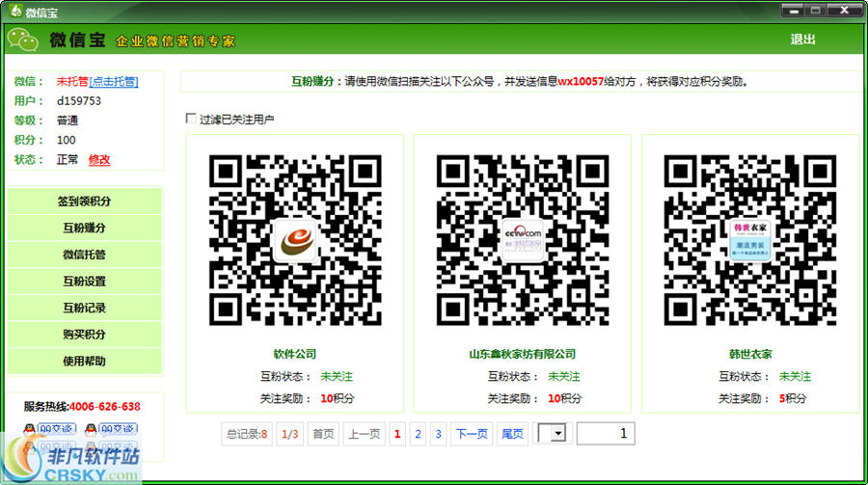This screenshot has width=868, height=485.
Task: Click the red 修改 link
Action: point(99,159)
